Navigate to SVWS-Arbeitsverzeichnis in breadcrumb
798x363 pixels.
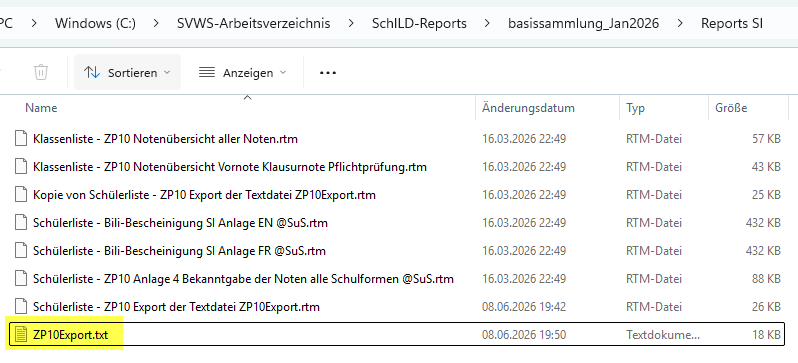tap(253, 23)
